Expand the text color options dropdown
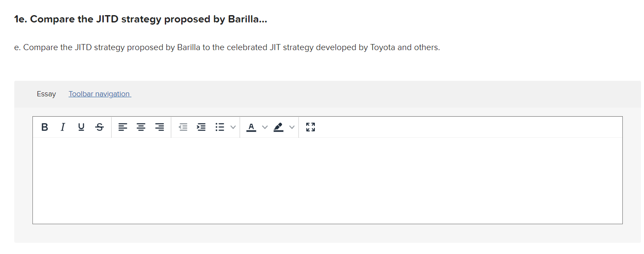This screenshot has width=644, height=254. pyautogui.click(x=265, y=127)
